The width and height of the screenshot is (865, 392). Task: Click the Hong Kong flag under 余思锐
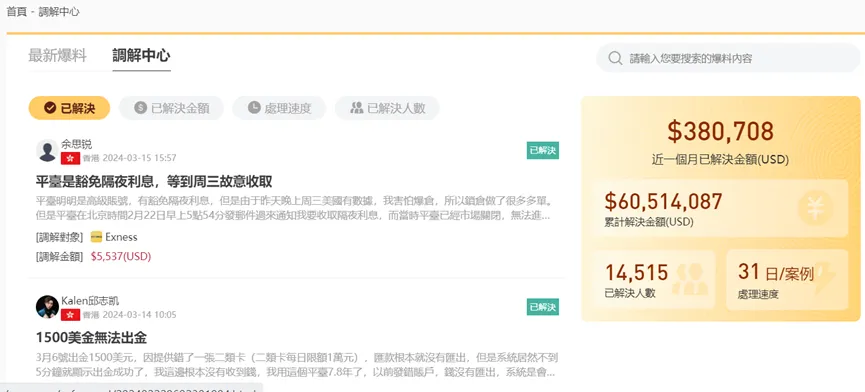tap(71, 158)
